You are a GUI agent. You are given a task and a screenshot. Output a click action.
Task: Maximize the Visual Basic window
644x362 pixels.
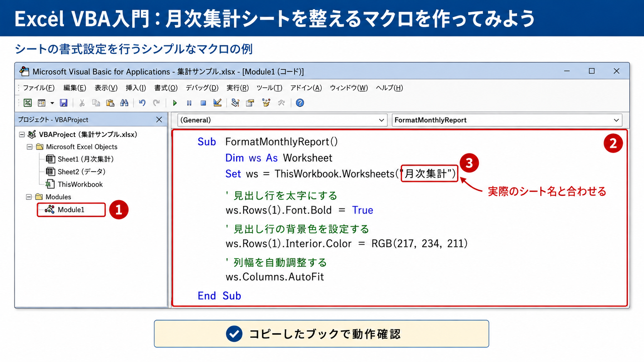(592, 71)
